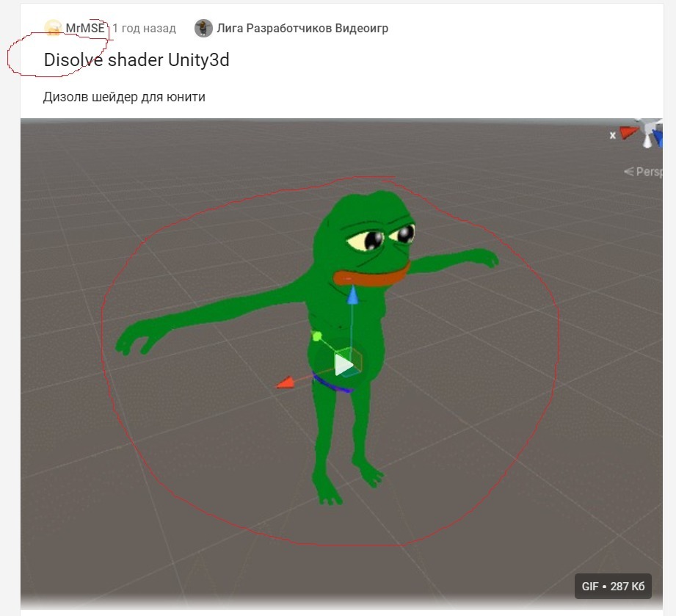Open MrMSE author profile link
The width and height of the screenshot is (676, 616).
pos(85,29)
